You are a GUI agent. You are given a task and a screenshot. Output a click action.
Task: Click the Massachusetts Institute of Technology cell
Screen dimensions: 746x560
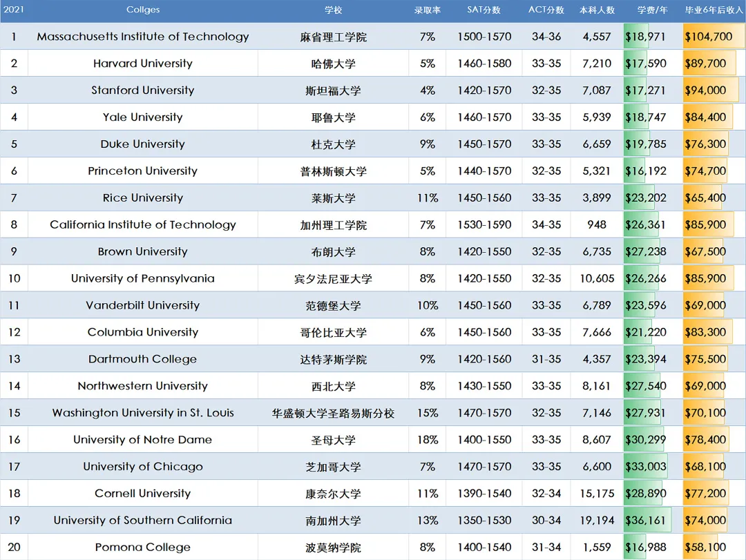pos(143,37)
